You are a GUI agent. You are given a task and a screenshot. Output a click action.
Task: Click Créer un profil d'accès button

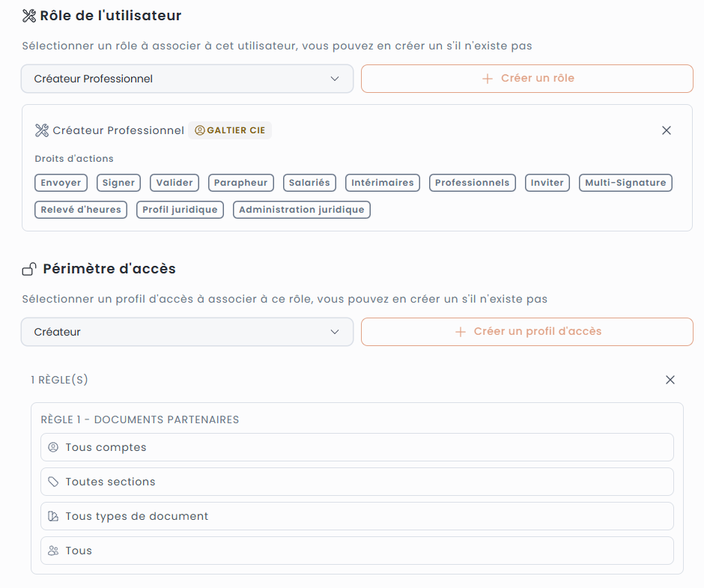(x=527, y=332)
